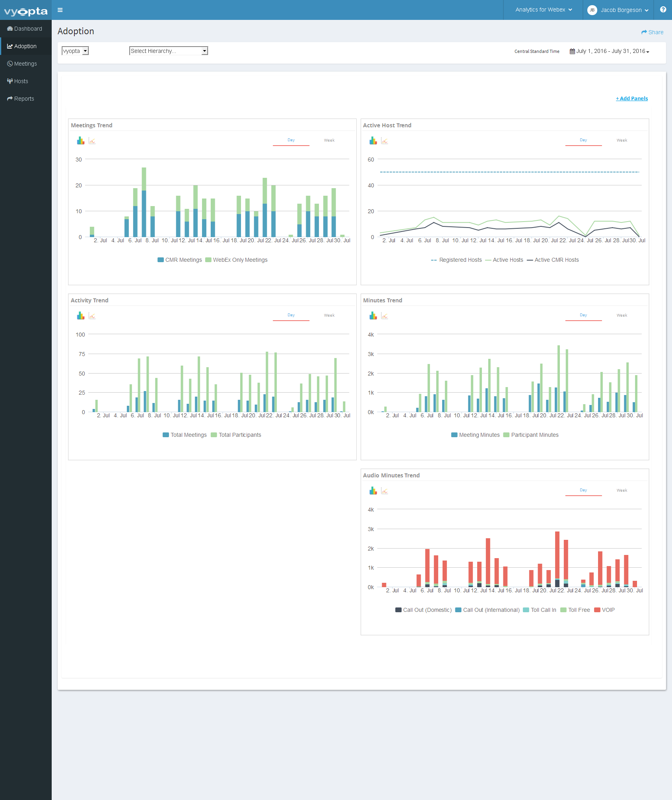Open the Select Hierarchy dropdown

point(169,51)
